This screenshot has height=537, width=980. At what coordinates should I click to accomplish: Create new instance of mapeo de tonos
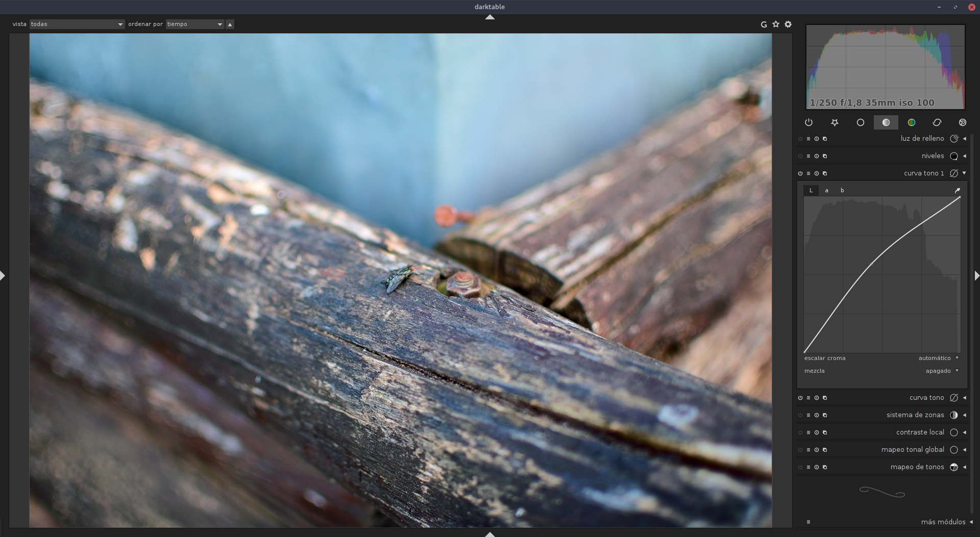(825, 467)
